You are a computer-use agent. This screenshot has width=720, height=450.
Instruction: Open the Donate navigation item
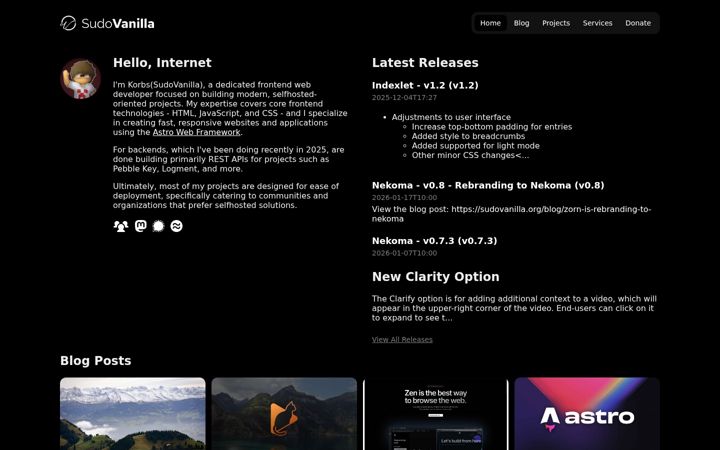638,23
